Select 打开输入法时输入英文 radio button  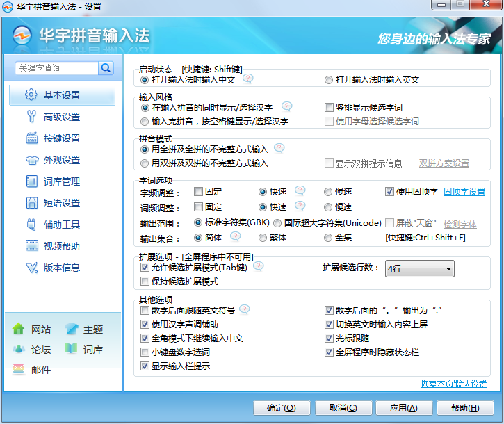click(329, 80)
